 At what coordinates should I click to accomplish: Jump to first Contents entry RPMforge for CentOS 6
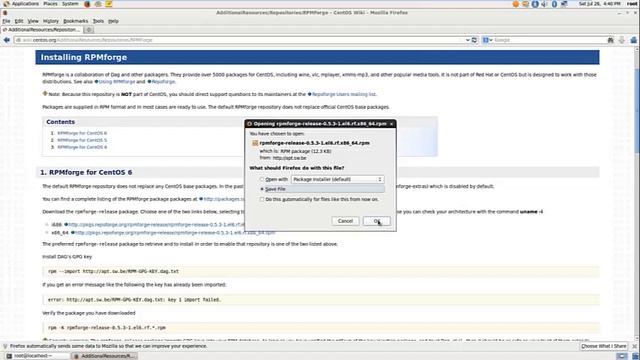coord(82,133)
